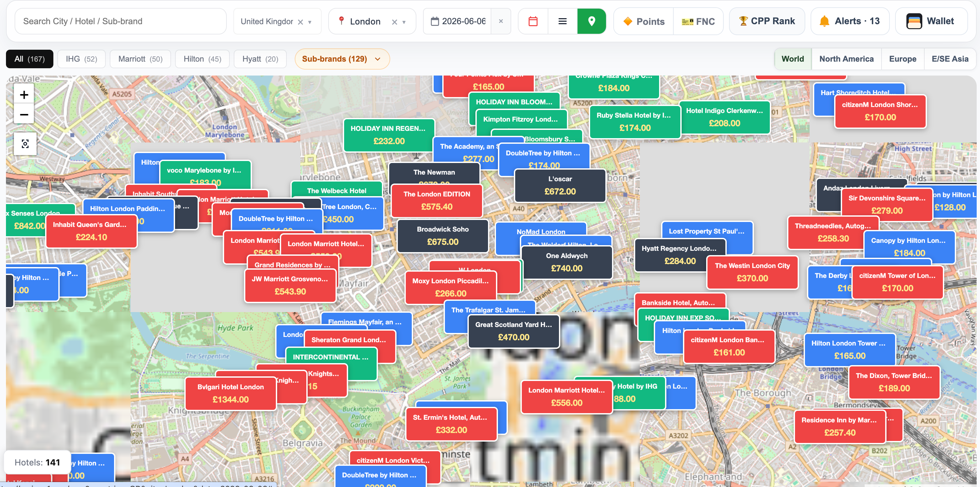980x487 pixels.
Task: Switch to calendar view icon
Action: pyautogui.click(x=533, y=21)
